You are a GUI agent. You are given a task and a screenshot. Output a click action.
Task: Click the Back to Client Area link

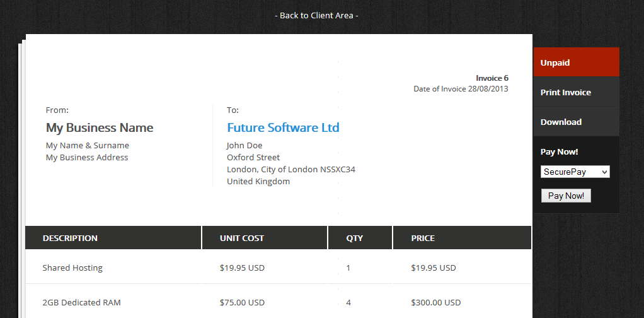pyautogui.click(x=316, y=15)
